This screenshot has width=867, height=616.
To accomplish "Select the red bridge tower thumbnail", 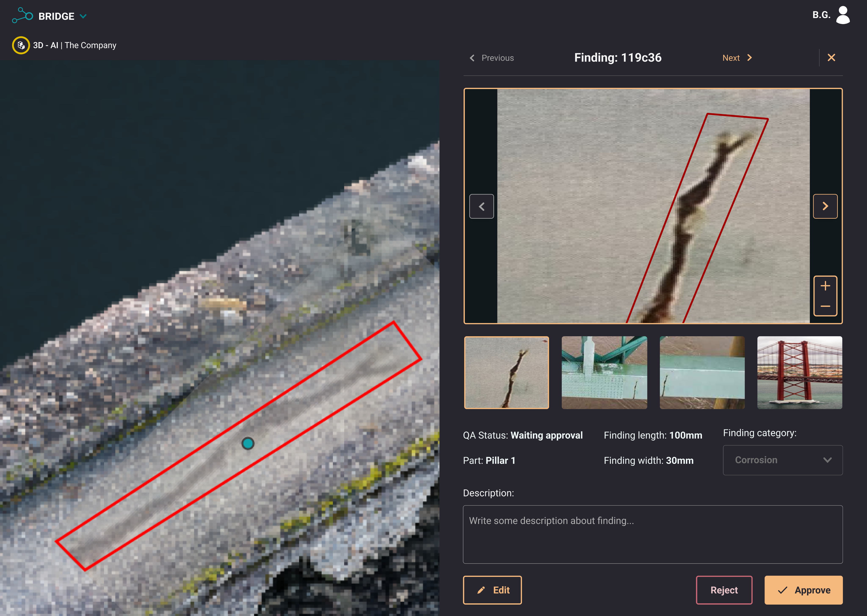I will click(799, 372).
